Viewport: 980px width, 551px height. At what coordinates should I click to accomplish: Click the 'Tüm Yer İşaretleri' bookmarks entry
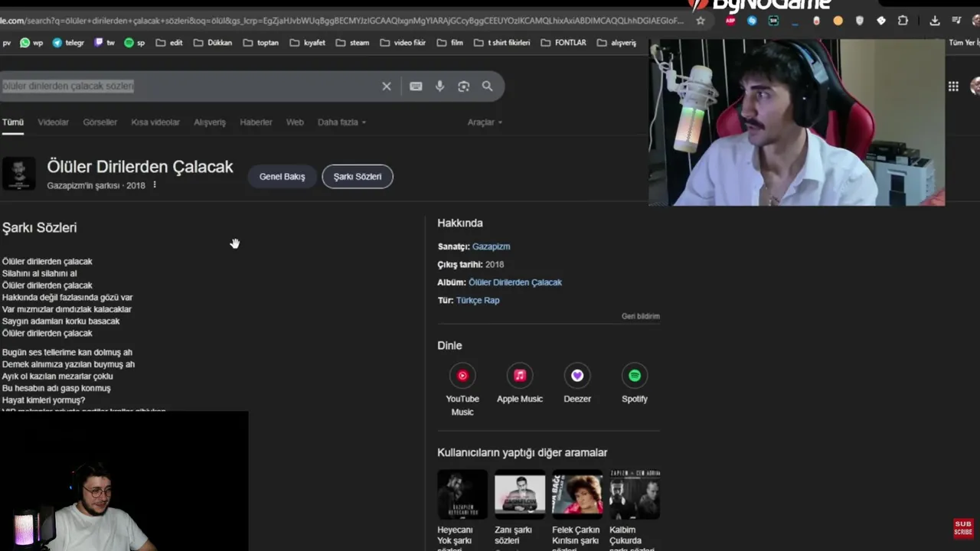click(x=964, y=43)
